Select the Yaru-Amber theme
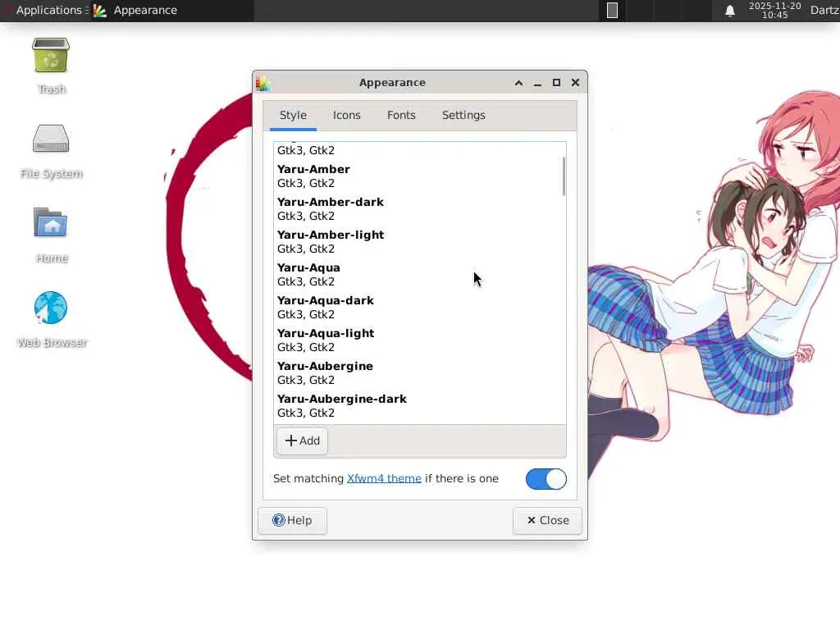 click(x=418, y=176)
